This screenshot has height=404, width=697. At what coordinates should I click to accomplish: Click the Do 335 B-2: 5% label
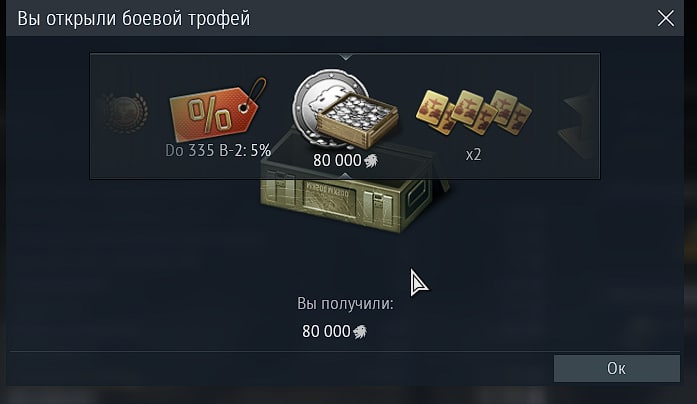pyautogui.click(x=218, y=151)
